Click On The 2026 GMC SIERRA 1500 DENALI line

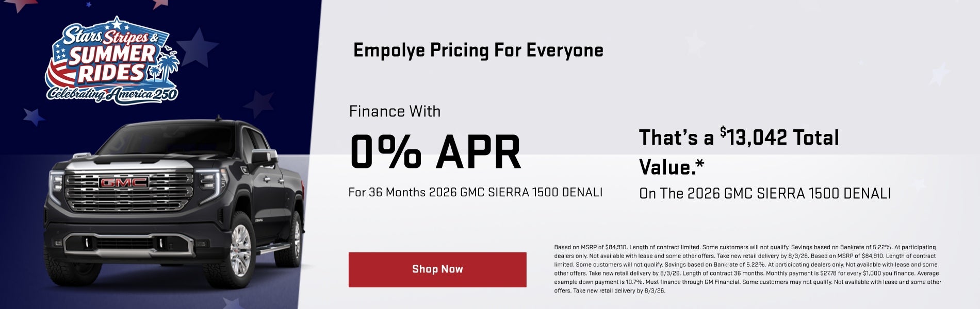(765, 194)
